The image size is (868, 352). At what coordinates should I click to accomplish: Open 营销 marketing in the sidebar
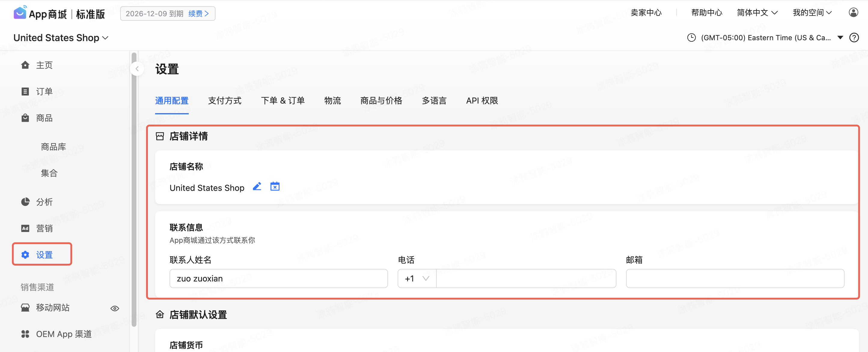(x=44, y=228)
